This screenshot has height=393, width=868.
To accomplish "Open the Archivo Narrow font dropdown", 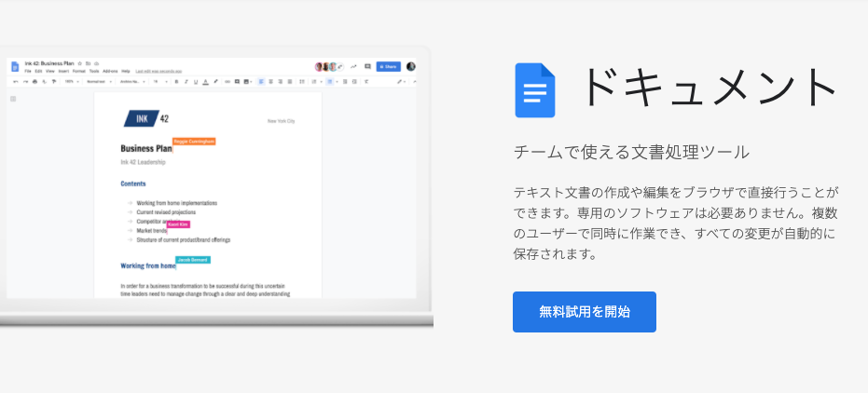I will coord(132,82).
